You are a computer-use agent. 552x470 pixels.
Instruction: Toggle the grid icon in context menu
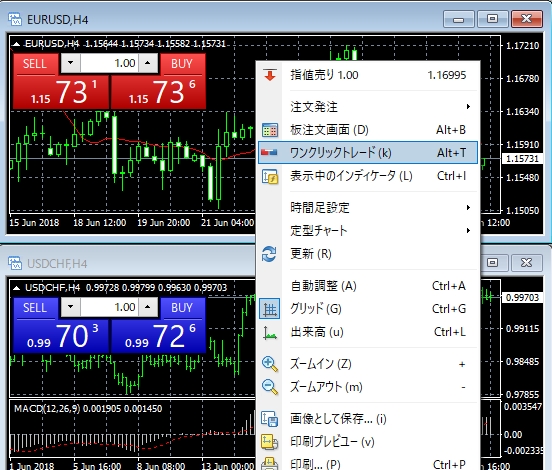pyautogui.click(x=270, y=309)
